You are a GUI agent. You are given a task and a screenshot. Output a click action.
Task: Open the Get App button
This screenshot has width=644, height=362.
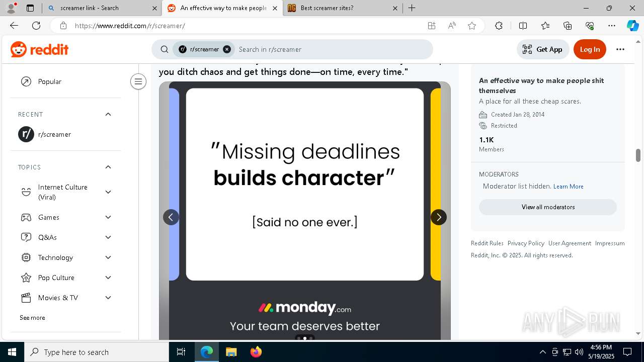(543, 49)
